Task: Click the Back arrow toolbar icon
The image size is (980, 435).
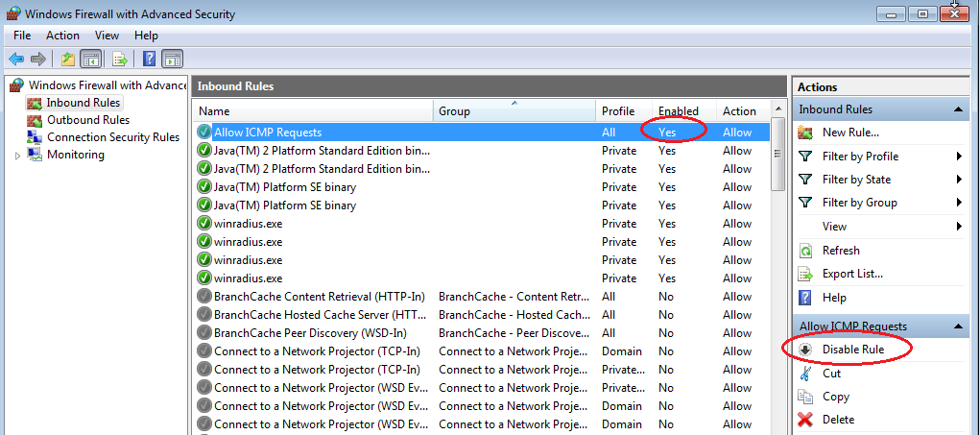Action: click(16, 60)
